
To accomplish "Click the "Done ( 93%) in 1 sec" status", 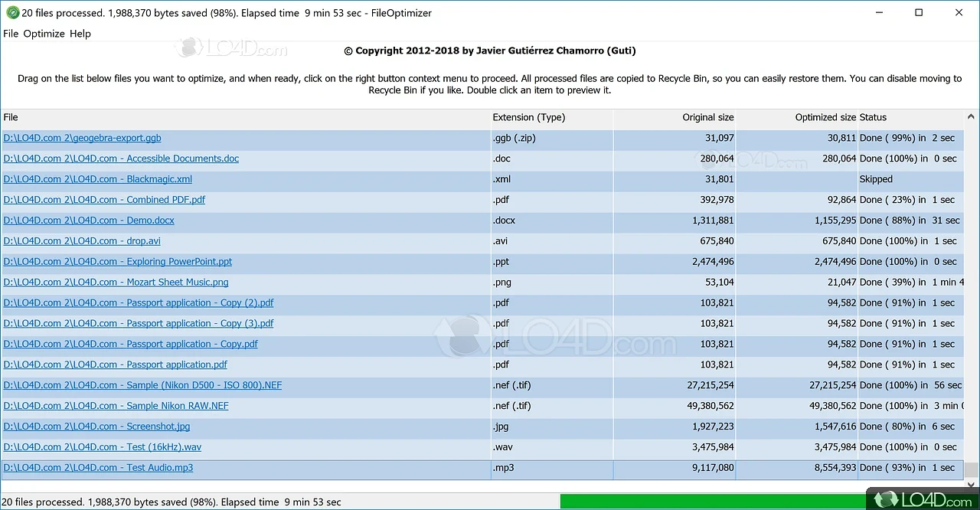I will (907, 468).
